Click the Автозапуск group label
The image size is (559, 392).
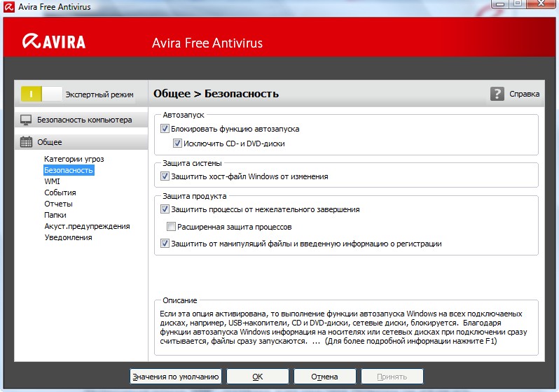coord(184,115)
